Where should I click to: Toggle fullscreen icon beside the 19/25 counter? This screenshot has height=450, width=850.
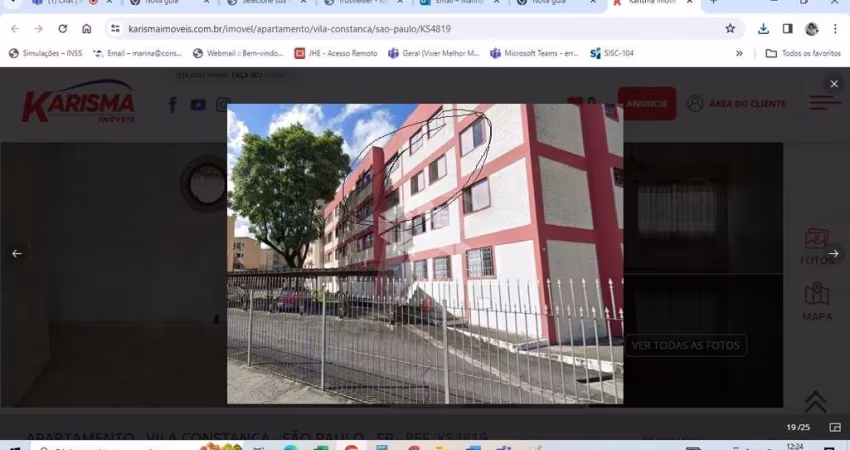click(835, 427)
